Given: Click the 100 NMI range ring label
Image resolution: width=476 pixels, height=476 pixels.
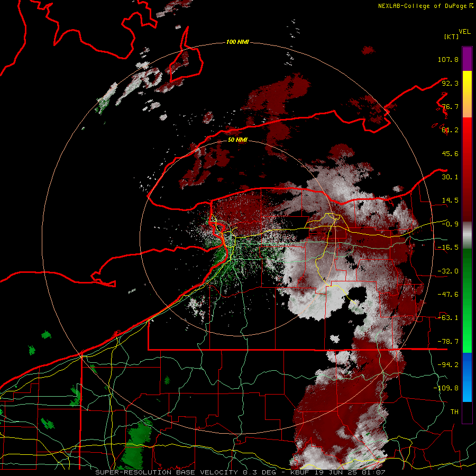Looking at the screenshot, I should pyautogui.click(x=237, y=42).
